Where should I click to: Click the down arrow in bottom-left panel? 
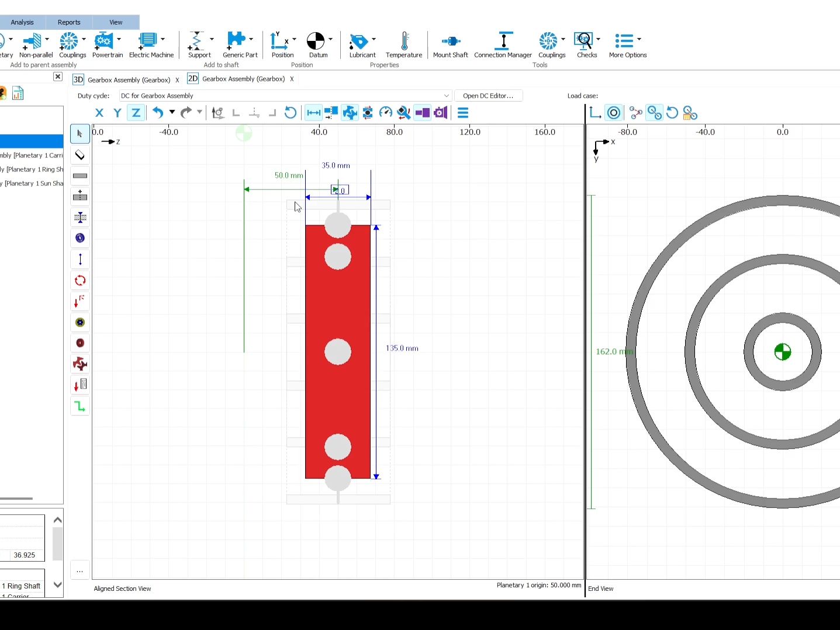tap(57, 584)
